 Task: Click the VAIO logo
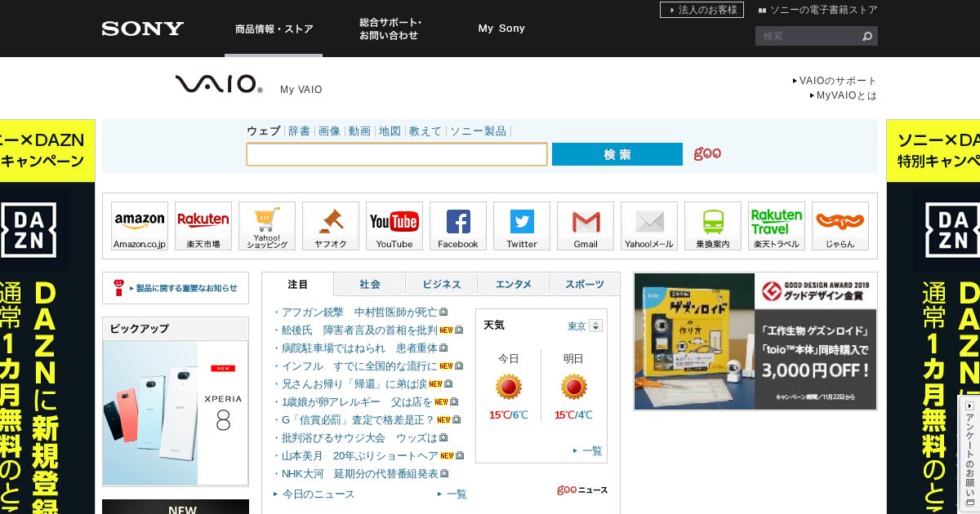219,83
